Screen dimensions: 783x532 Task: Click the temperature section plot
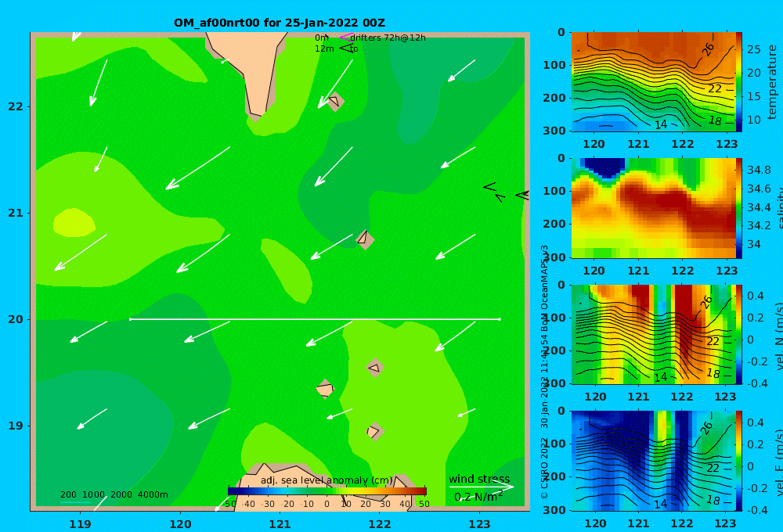[653, 82]
